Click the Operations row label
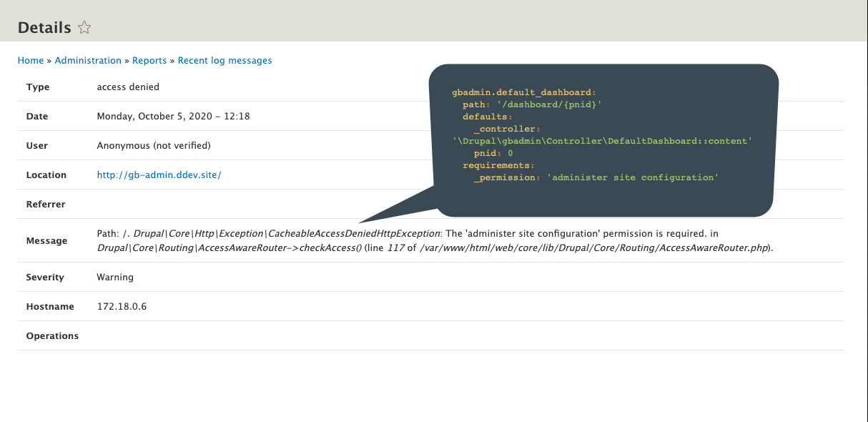This screenshot has width=868, height=422. click(53, 335)
